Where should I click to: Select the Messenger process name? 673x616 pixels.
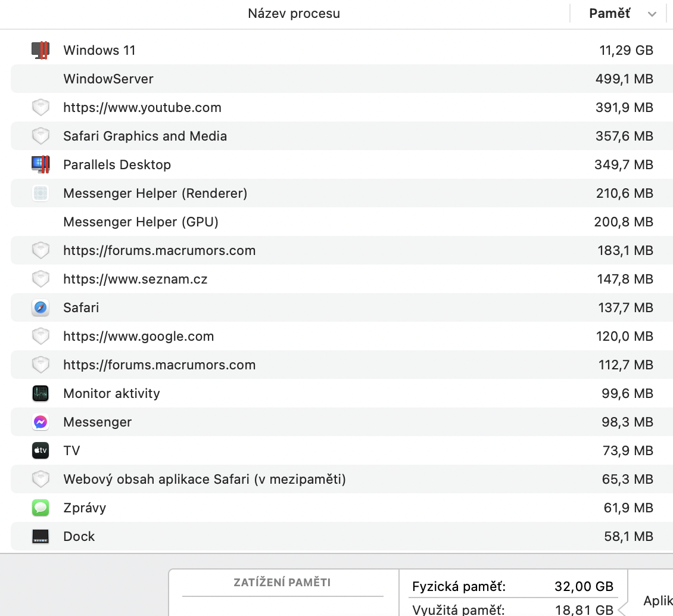point(98,422)
